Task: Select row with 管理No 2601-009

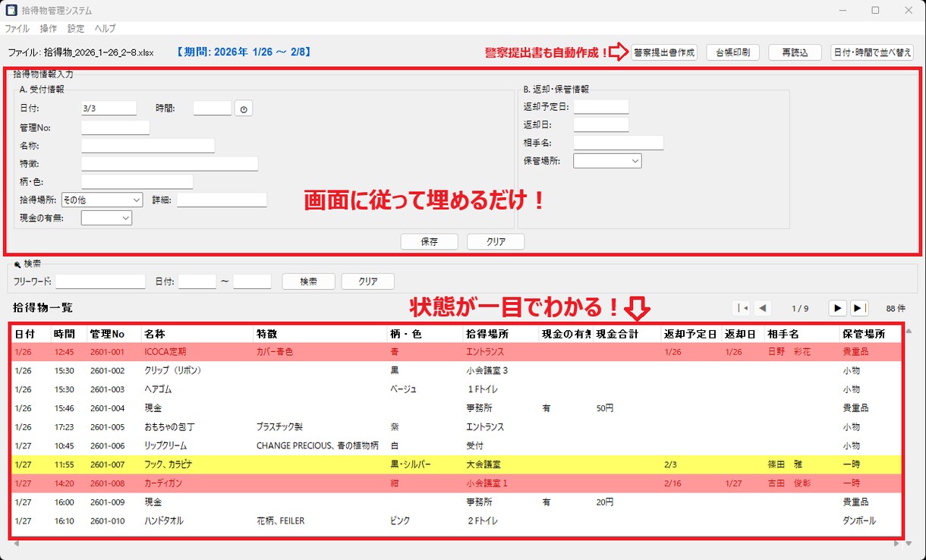Action: (x=456, y=502)
